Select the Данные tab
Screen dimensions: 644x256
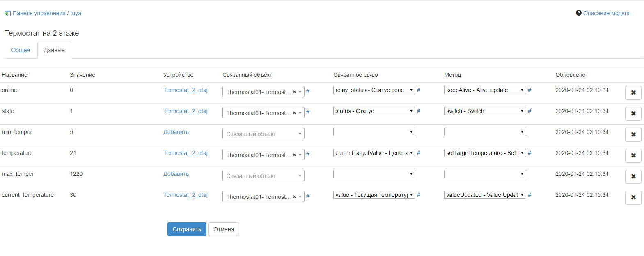point(54,50)
